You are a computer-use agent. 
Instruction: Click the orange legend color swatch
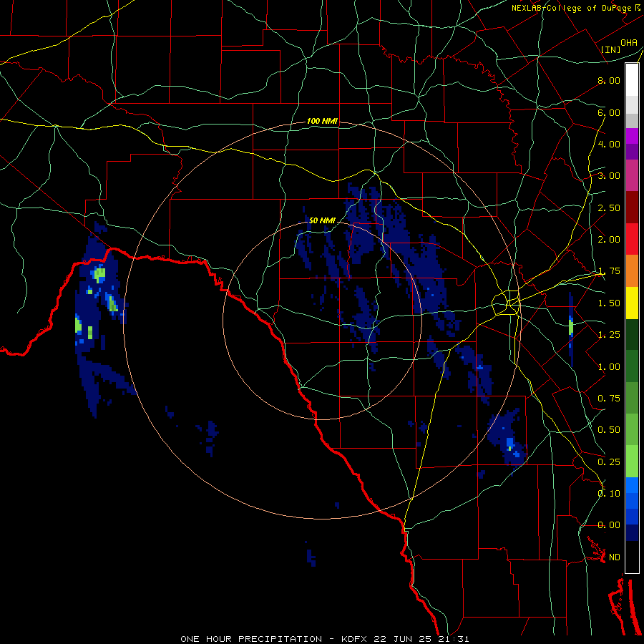632,271
